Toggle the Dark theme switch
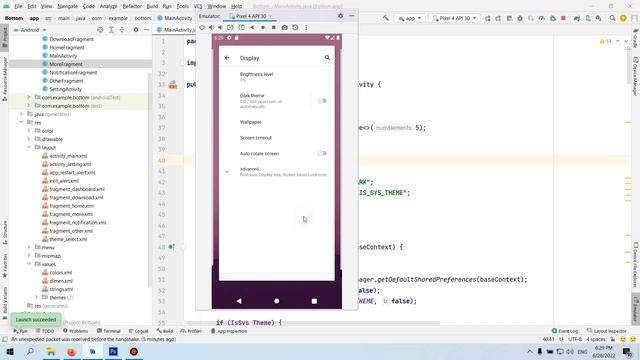Viewport: 640px width, 360px height. click(322, 101)
